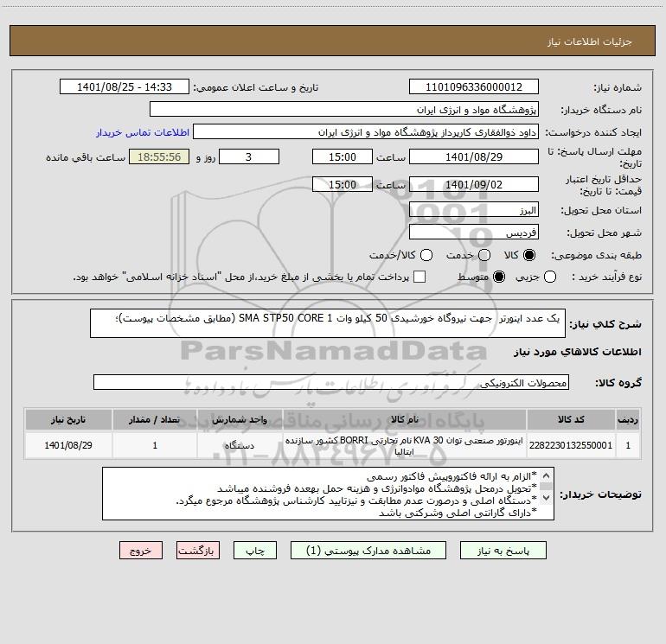
Task: Click the buyer organization name field
Action: [344, 109]
